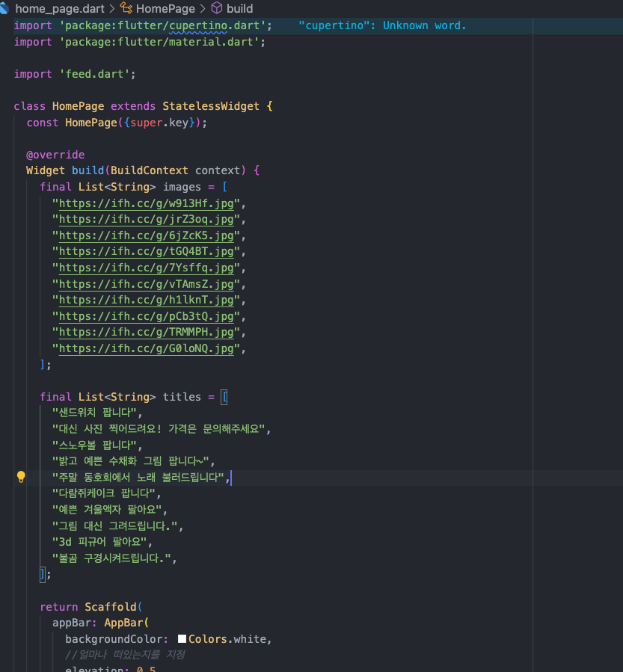Click the underlined word cupertino in import
The height and width of the screenshot is (672, 623).
click(198, 25)
